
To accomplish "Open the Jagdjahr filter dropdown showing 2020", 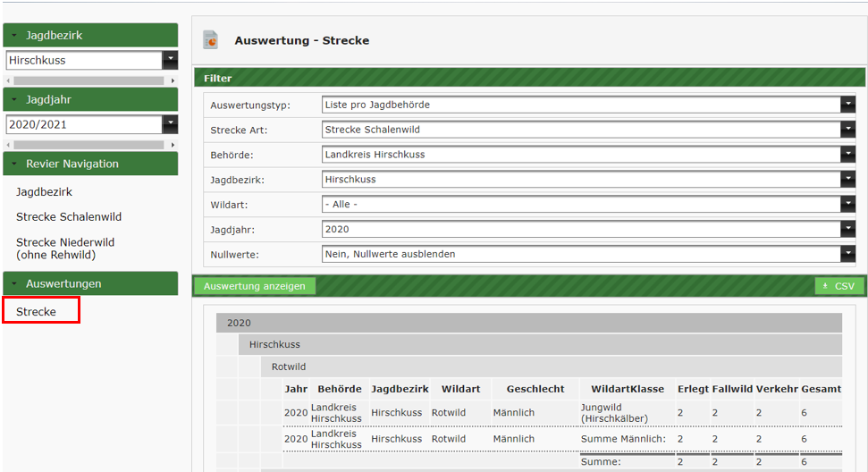I will pyautogui.click(x=587, y=229).
